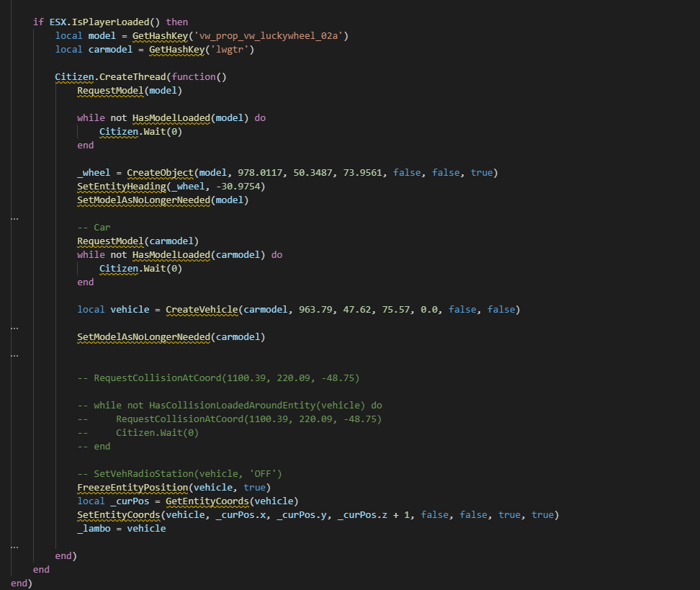700x590 pixels.
Task: Click the commented SetVehRadioStation line
Action: coord(179,473)
